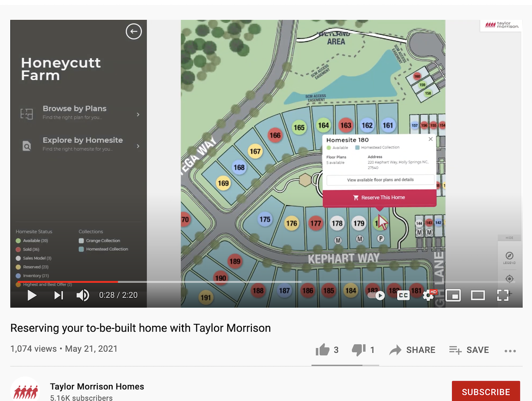Click the locate target icon
The height and width of the screenshot is (401, 532).
click(x=510, y=279)
